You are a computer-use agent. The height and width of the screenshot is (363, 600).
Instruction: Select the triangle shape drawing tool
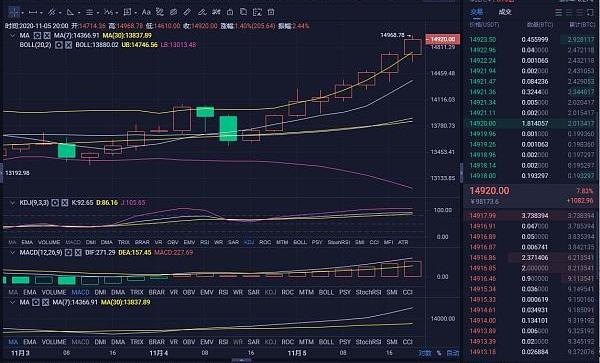point(70,12)
